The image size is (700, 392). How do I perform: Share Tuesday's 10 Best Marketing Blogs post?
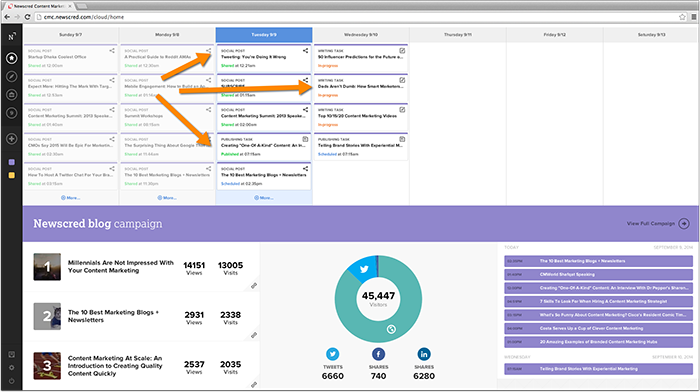point(305,168)
